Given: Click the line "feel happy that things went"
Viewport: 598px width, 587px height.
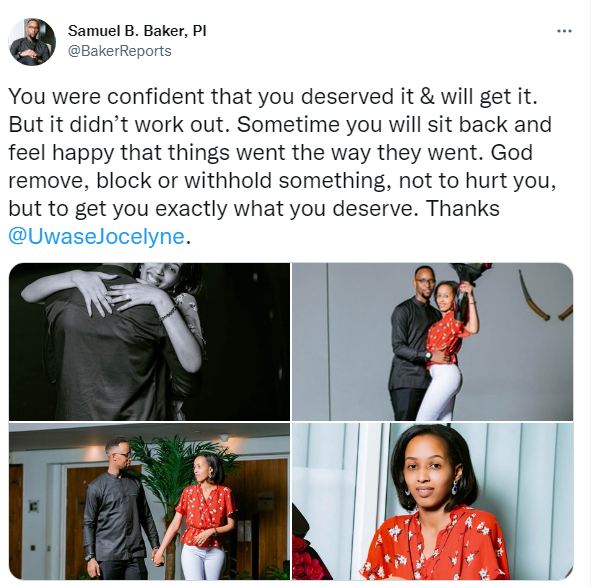Looking at the screenshot, I should point(270,152).
